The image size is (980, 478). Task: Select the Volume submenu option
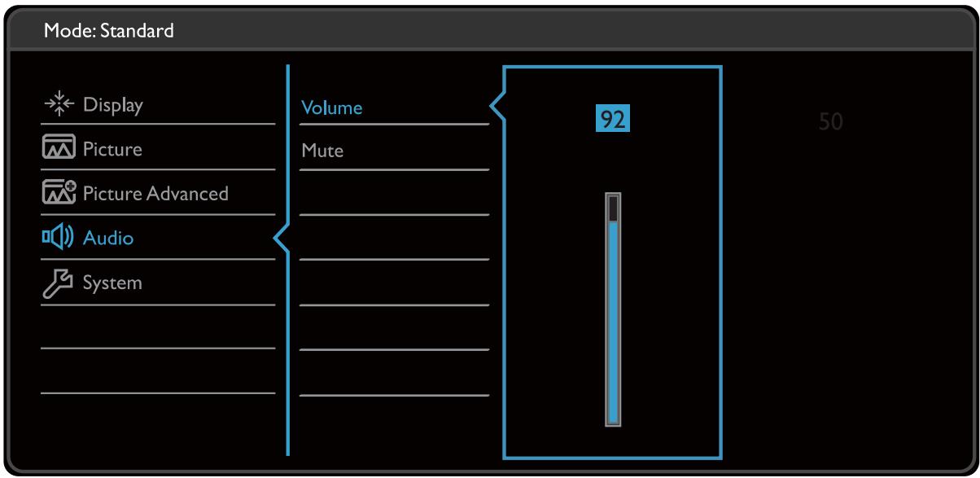[x=332, y=107]
